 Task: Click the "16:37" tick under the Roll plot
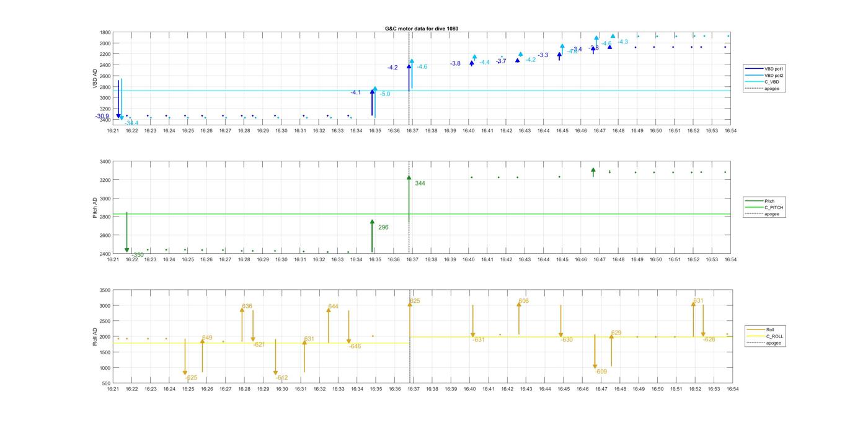click(413, 389)
